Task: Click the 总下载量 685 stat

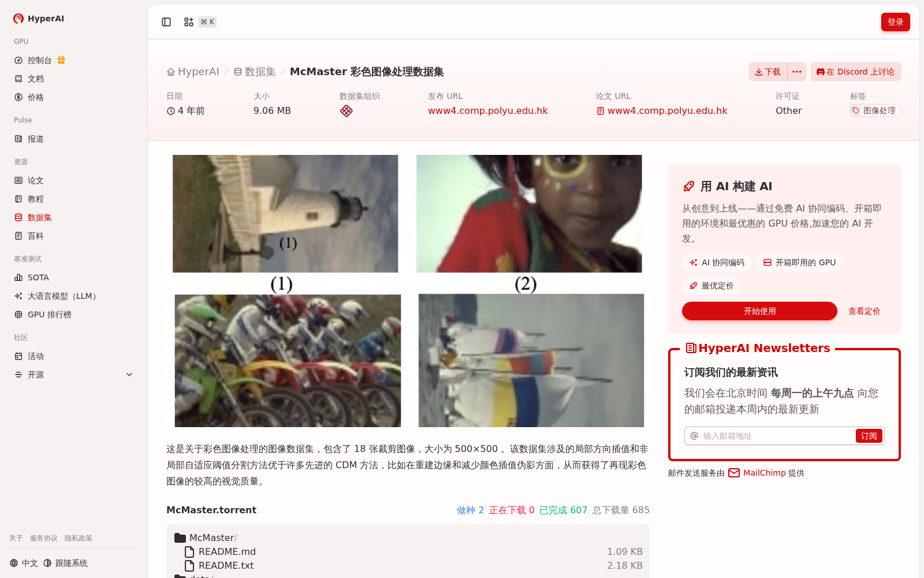Action: (621, 510)
